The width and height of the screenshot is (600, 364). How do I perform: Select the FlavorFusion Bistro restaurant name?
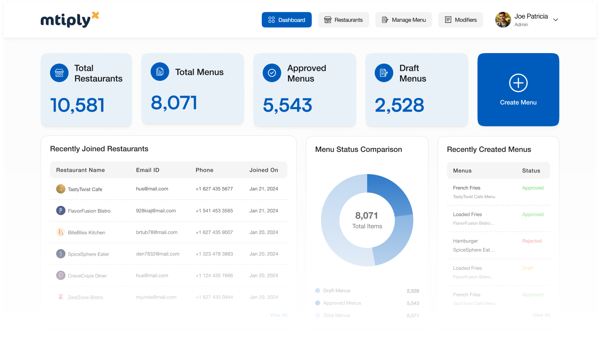[x=89, y=211]
